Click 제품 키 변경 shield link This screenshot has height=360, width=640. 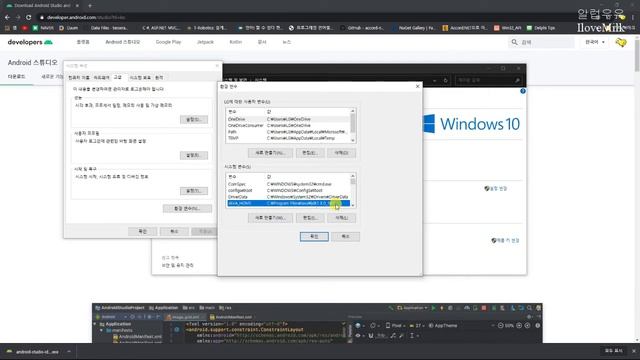pyautogui.click(x=505, y=240)
